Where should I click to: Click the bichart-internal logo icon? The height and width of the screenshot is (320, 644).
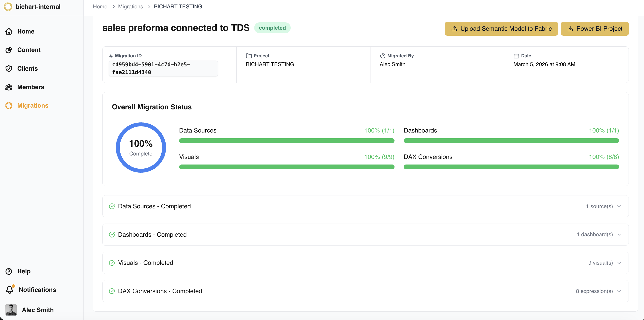[8, 7]
